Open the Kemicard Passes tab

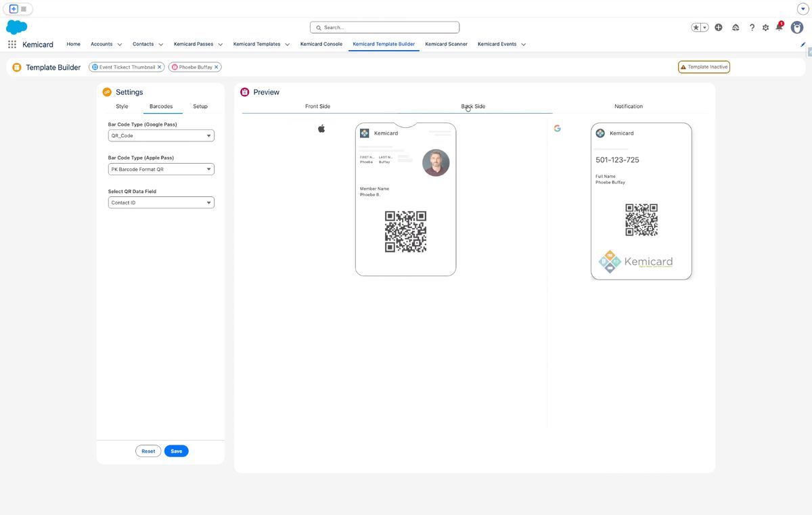pos(194,44)
